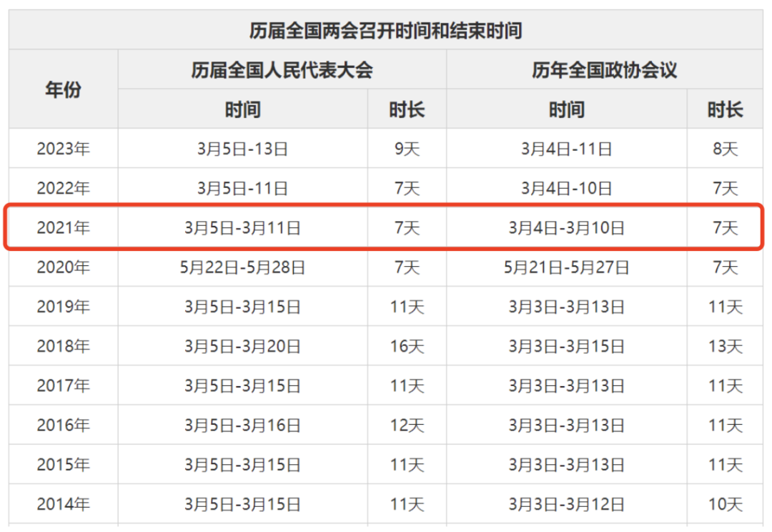Click the 3月4日-3月10日 date cell

567,227
